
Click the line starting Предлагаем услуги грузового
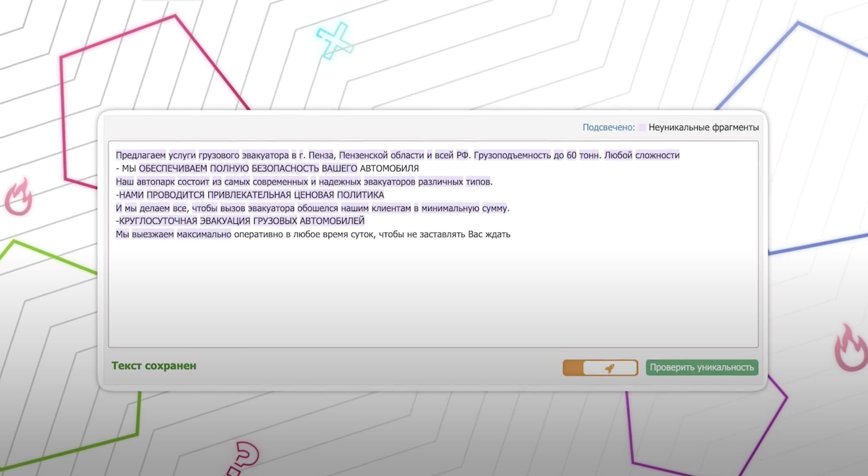(x=398, y=155)
